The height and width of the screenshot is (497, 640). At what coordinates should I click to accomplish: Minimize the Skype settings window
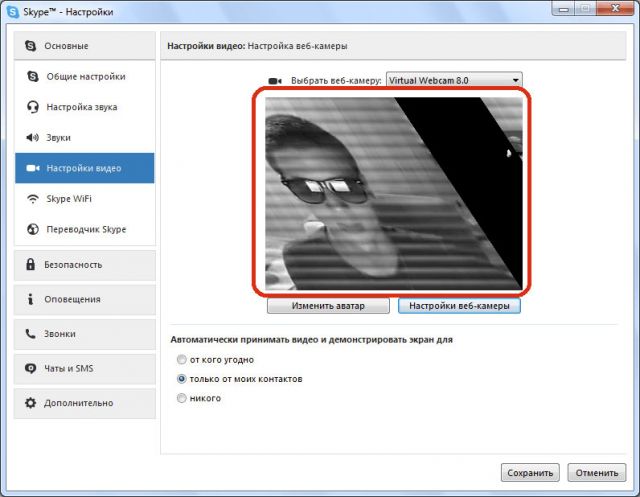click(564, 8)
